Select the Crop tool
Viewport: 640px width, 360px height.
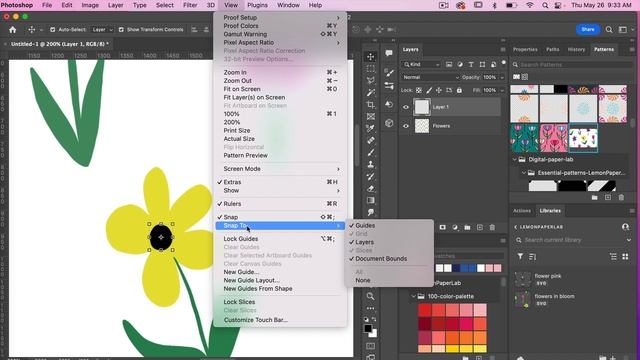[371, 104]
